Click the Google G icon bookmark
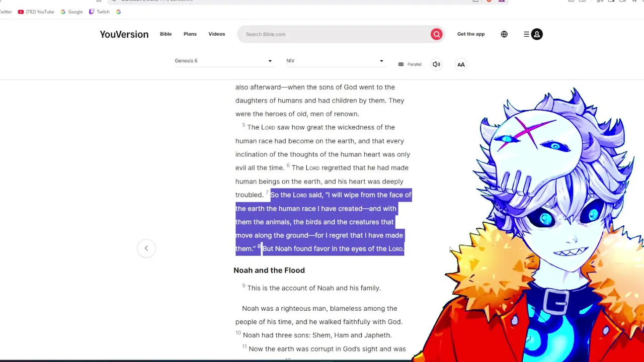This screenshot has width=644, height=362. tap(118, 12)
